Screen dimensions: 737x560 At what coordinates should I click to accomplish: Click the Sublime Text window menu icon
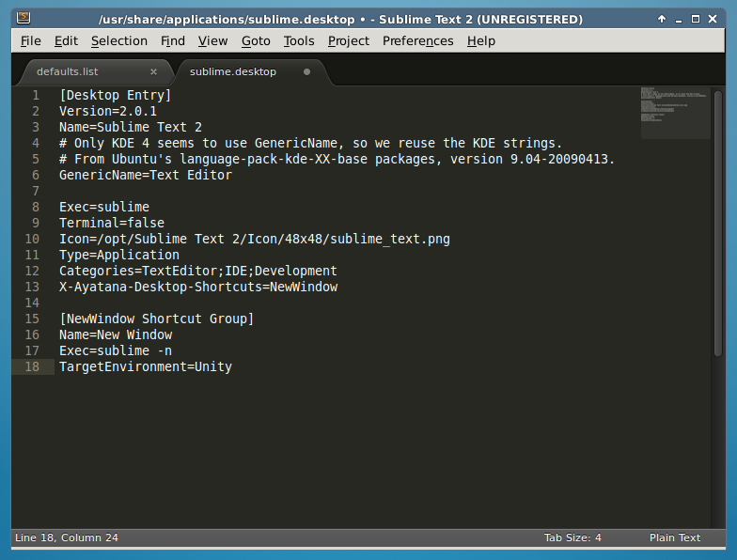(x=24, y=19)
